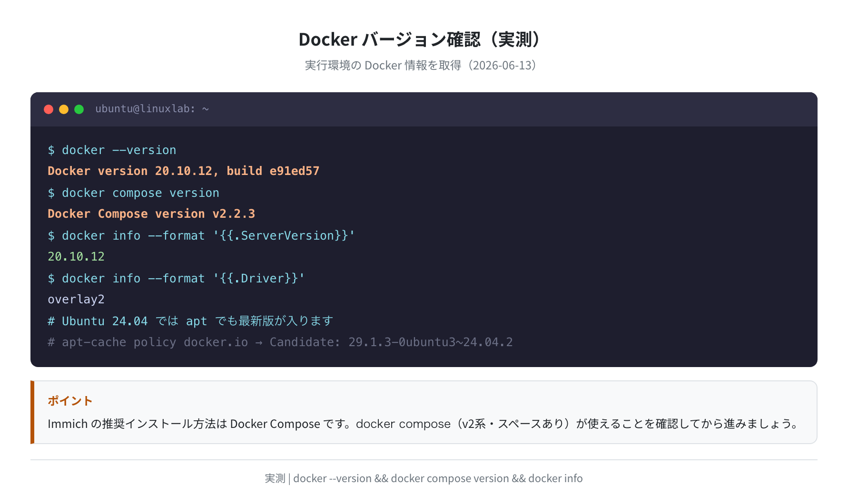
Task: Click the command '$ docker compose version'
Action: click(133, 193)
